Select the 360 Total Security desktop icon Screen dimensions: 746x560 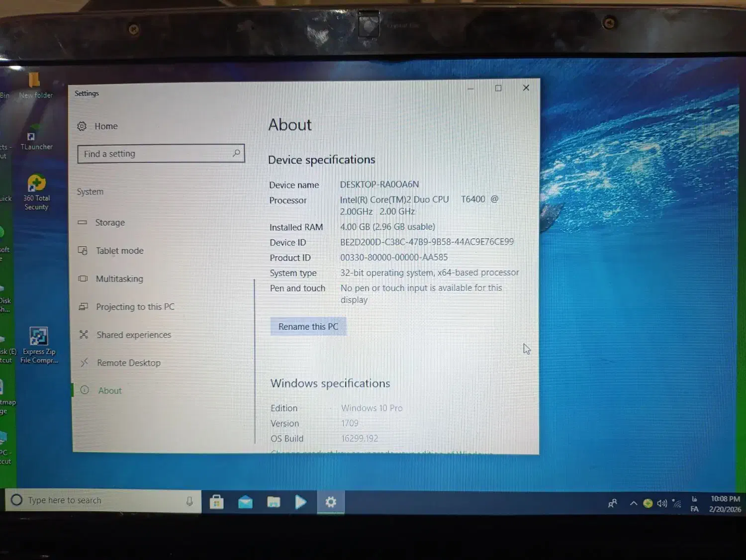[x=36, y=193]
